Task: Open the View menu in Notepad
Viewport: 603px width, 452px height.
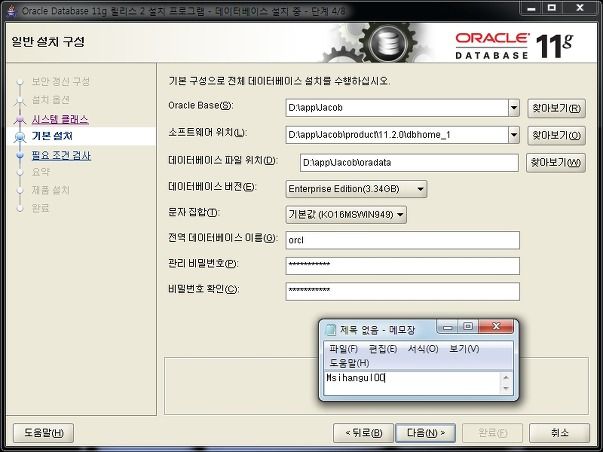Action: point(464,349)
